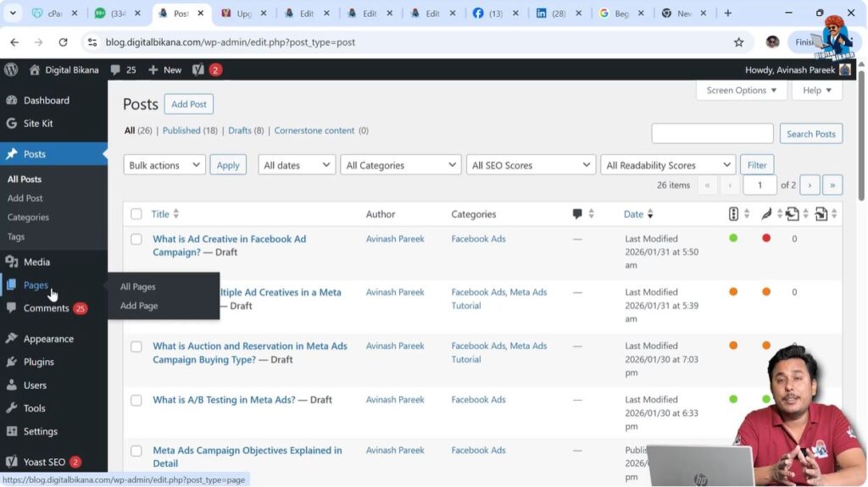The width and height of the screenshot is (868, 487).
Task: Check Meta Ads Campaign Objectives post
Action: (x=136, y=451)
